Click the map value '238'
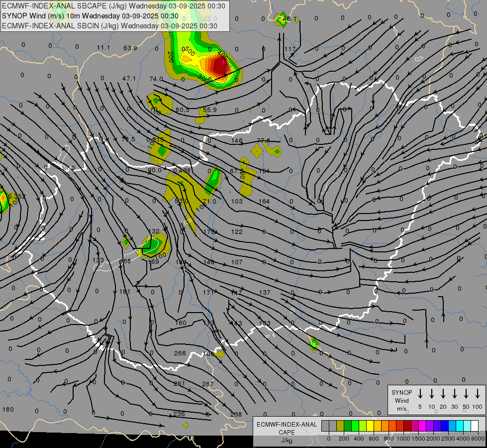The height and width of the screenshot is (448, 487). pyautogui.click(x=236, y=415)
